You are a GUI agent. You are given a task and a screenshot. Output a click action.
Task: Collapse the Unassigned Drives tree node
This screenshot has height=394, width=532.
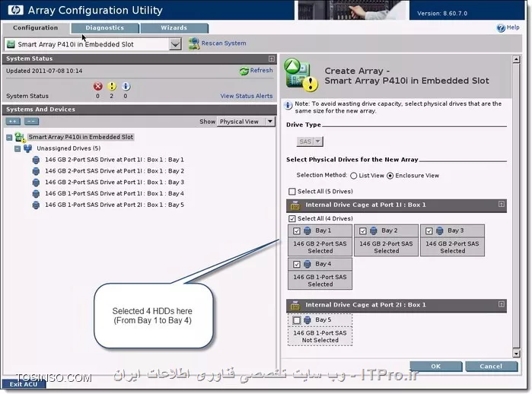point(18,149)
